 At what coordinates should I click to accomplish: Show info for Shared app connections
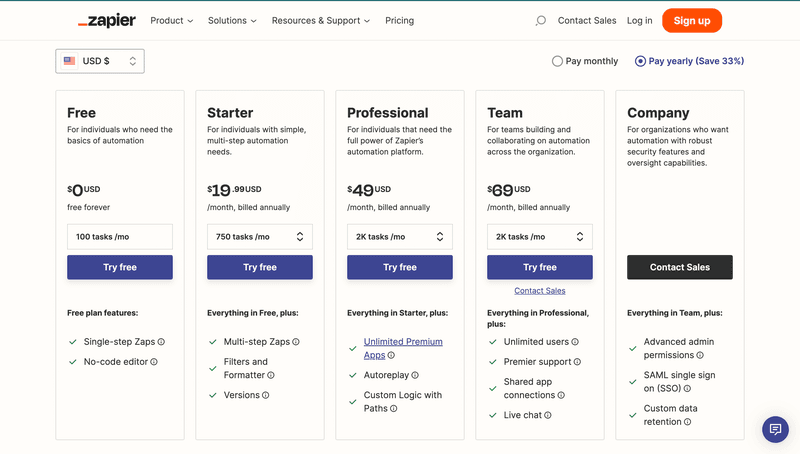(x=561, y=395)
